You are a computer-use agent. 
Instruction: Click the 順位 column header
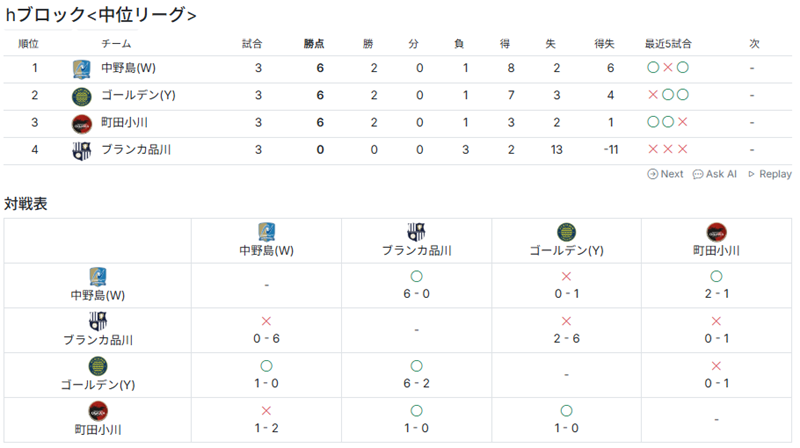[29, 44]
